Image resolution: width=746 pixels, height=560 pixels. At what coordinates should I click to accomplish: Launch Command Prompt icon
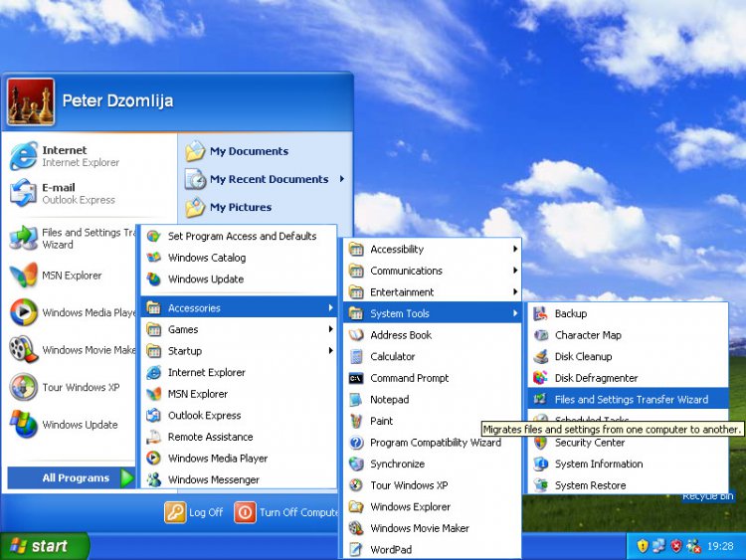pos(356,378)
